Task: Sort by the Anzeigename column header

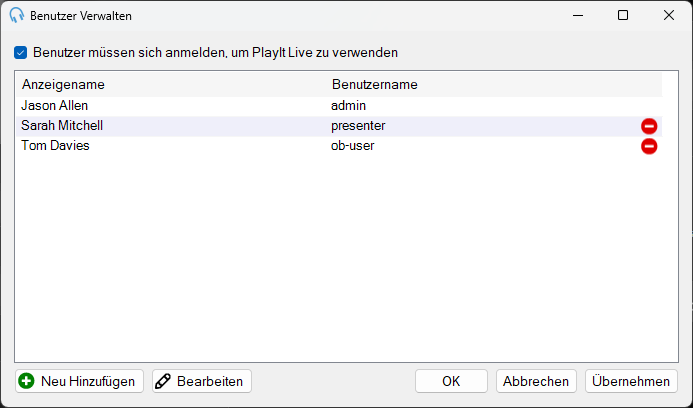Action: point(63,84)
